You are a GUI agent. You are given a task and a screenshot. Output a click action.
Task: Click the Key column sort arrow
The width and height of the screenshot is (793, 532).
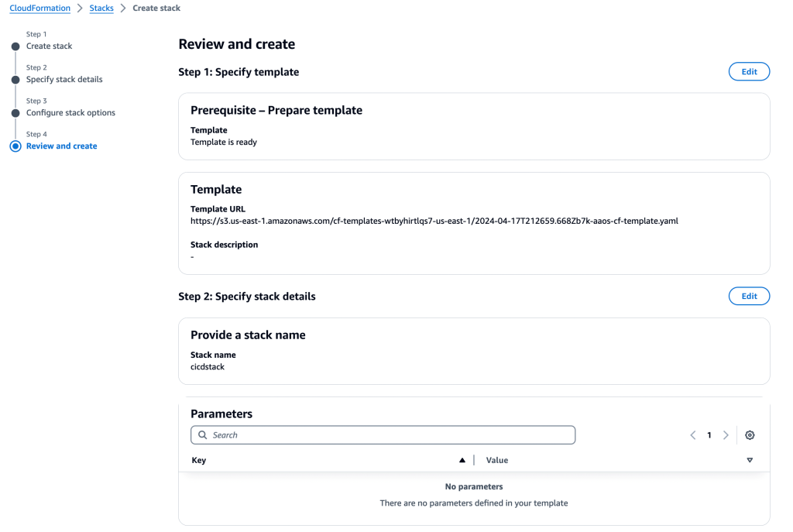[462, 459]
